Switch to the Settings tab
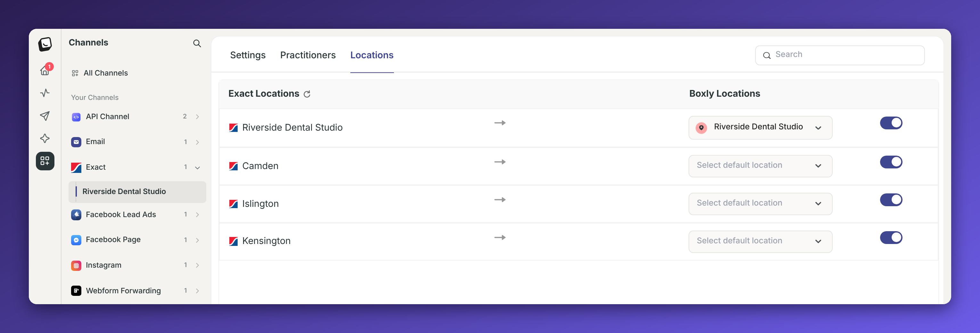Screen dimensions: 980x333 (x=248, y=55)
